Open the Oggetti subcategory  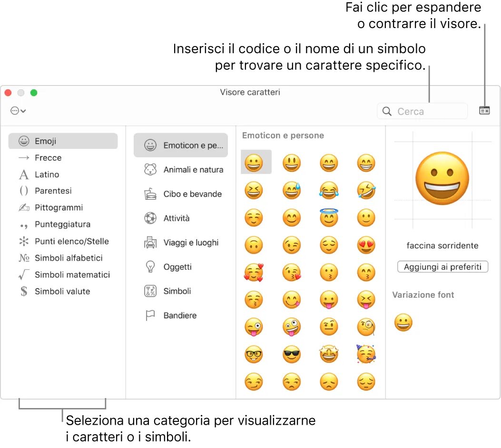[x=180, y=267]
